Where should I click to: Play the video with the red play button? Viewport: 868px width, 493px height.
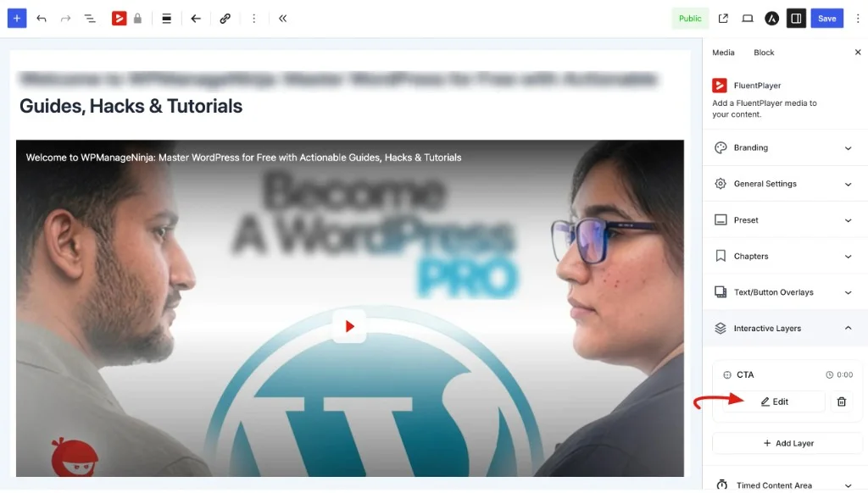(349, 326)
